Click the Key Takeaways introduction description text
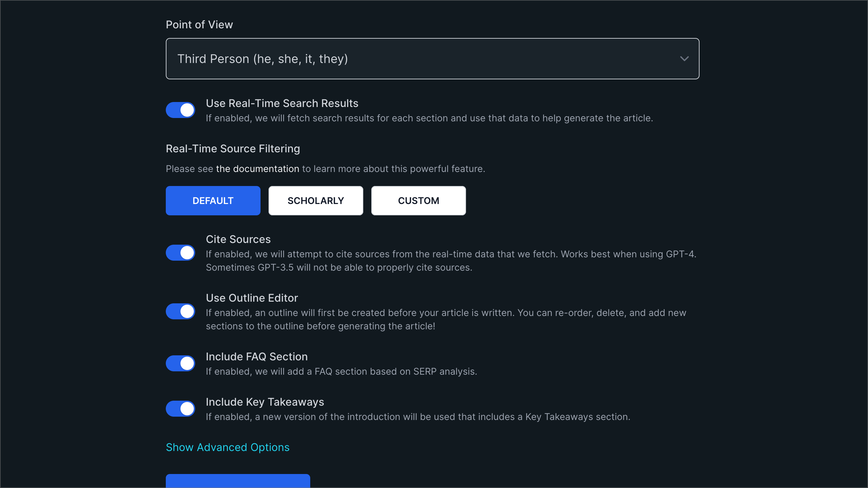Image resolution: width=868 pixels, height=488 pixels. [x=418, y=417]
